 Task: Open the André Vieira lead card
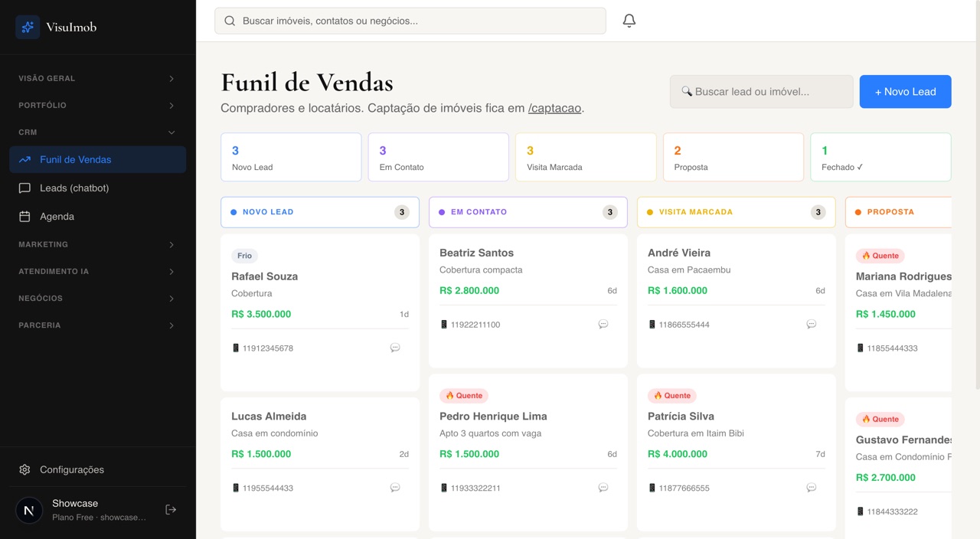(737, 301)
